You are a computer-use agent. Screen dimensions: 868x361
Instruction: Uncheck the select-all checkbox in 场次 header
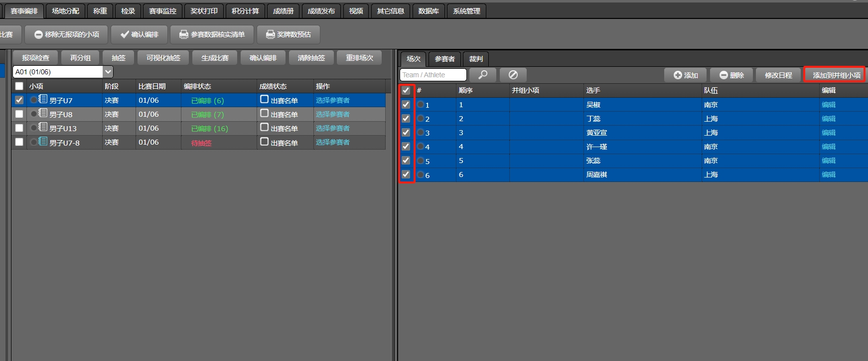[406, 90]
